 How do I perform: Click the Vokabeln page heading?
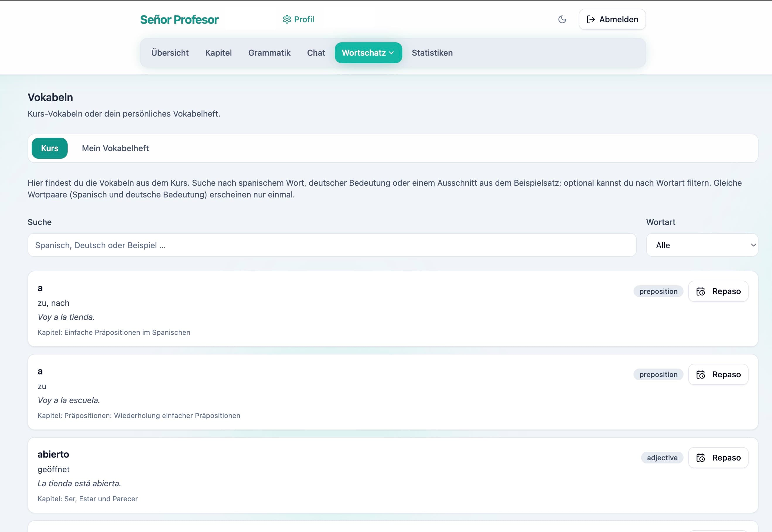click(x=50, y=97)
